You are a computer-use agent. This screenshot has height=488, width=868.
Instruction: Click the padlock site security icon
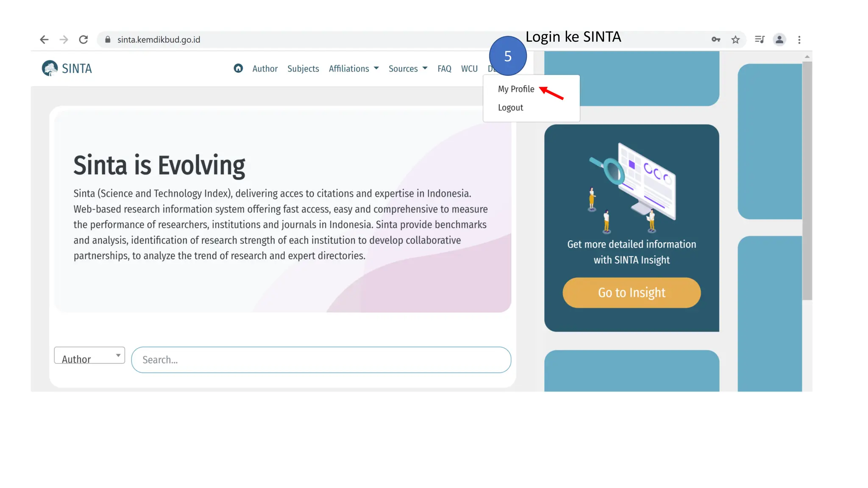[108, 39]
